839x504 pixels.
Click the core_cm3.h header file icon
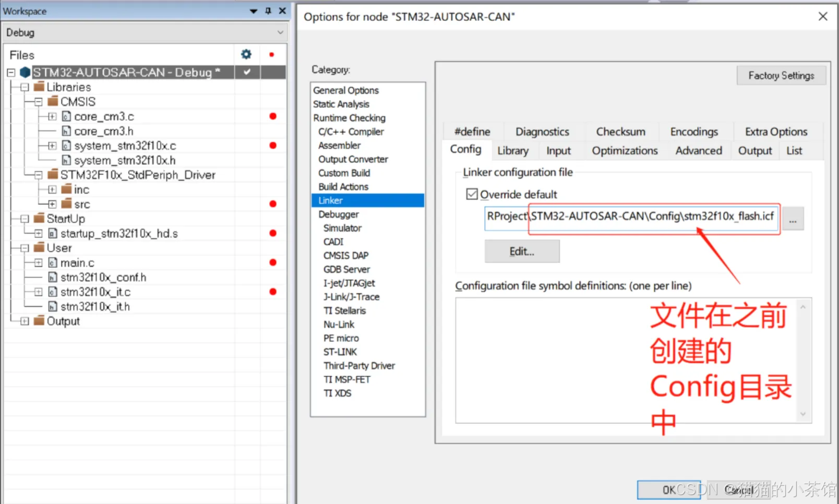pyautogui.click(x=66, y=130)
